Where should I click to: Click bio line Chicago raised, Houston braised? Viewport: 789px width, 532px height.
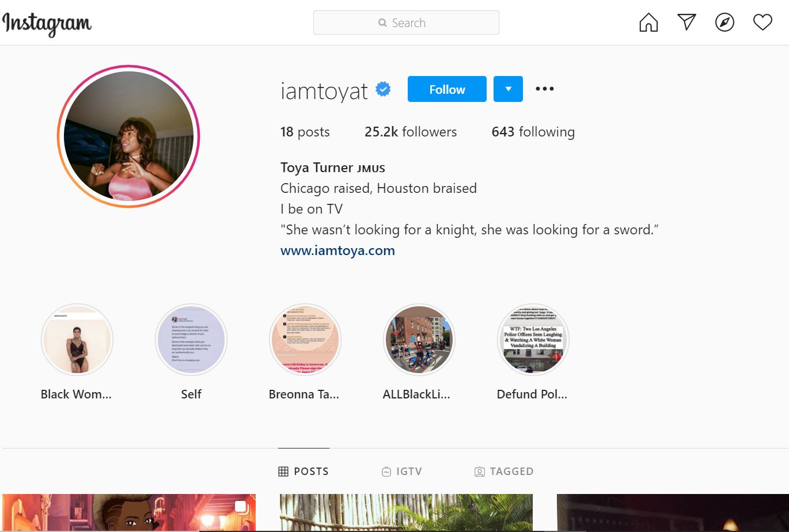pyautogui.click(x=378, y=188)
